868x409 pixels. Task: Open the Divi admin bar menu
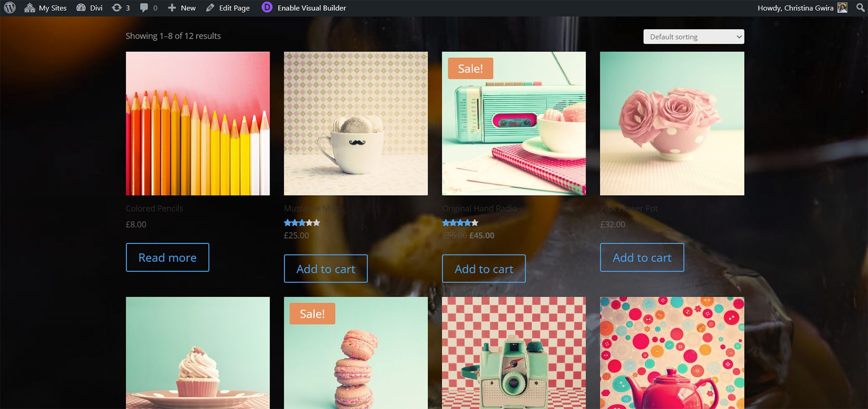click(90, 8)
